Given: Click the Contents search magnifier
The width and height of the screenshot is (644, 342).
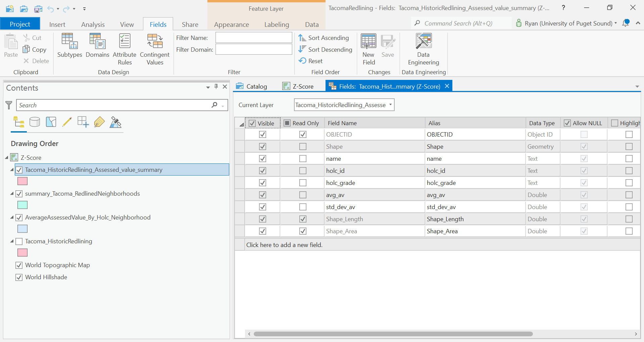Looking at the screenshot, I should click(214, 105).
